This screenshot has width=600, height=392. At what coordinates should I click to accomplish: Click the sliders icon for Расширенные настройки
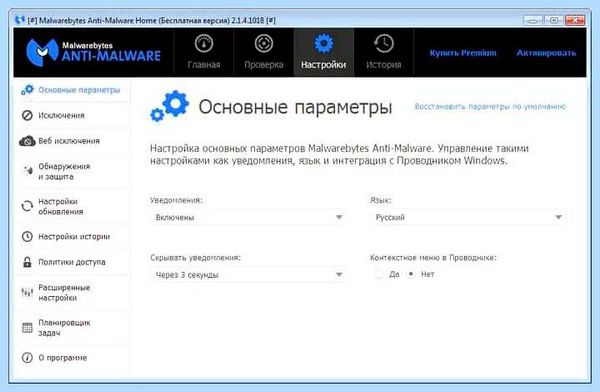(27, 292)
